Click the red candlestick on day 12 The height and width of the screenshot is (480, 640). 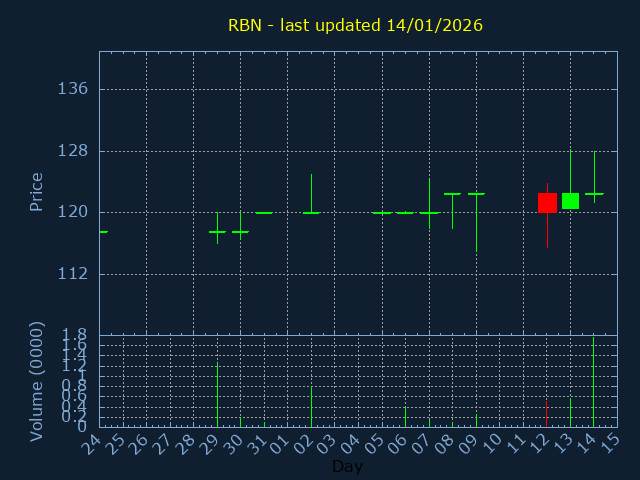pos(547,203)
